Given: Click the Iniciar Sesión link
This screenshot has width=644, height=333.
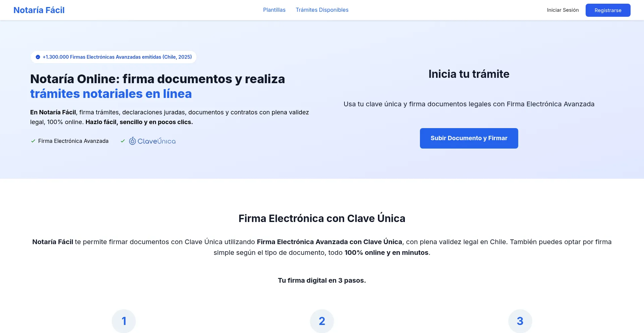Looking at the screenshot, I should 563,10.
